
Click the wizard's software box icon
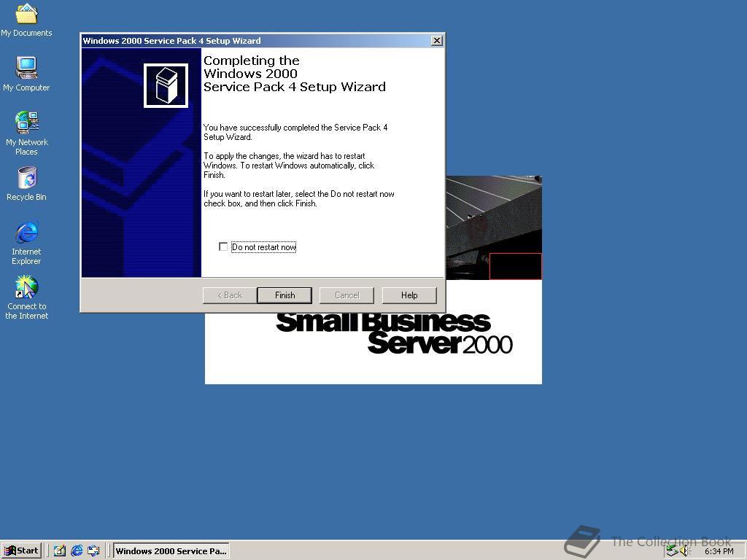click(x=166, y=86)
